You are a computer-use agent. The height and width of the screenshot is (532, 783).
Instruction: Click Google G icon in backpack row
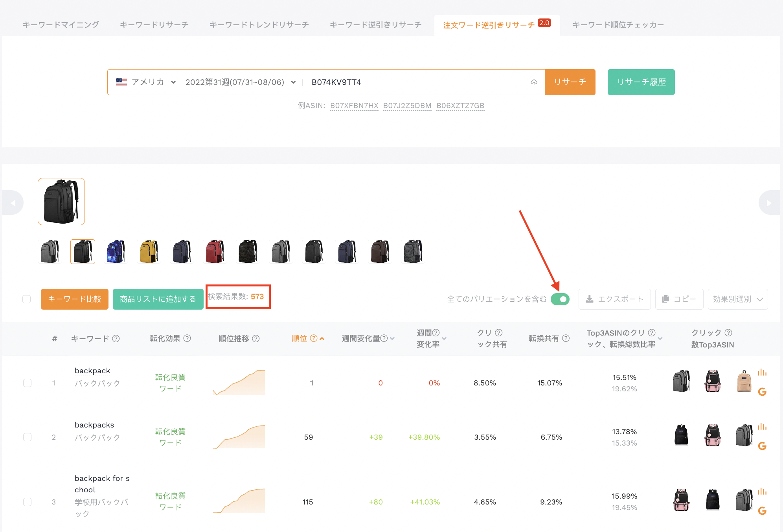(762, 391)
